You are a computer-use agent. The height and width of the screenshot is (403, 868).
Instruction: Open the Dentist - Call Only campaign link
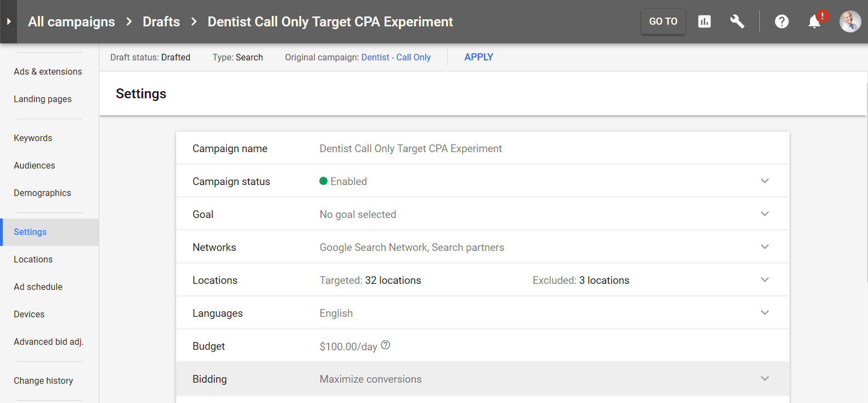click(x=396, y=58)
